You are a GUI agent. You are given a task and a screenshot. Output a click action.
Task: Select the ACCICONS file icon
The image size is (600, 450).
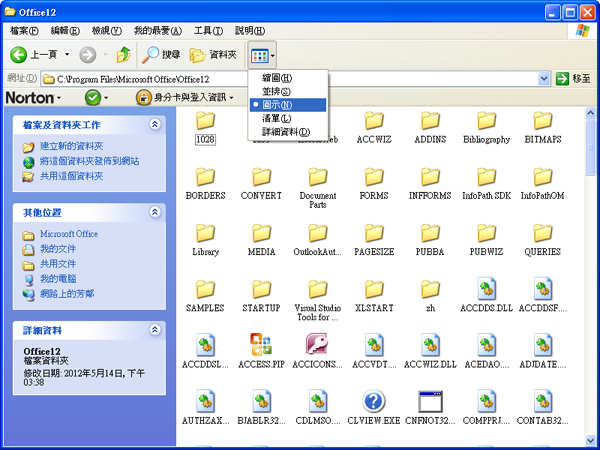coord(317,344)
